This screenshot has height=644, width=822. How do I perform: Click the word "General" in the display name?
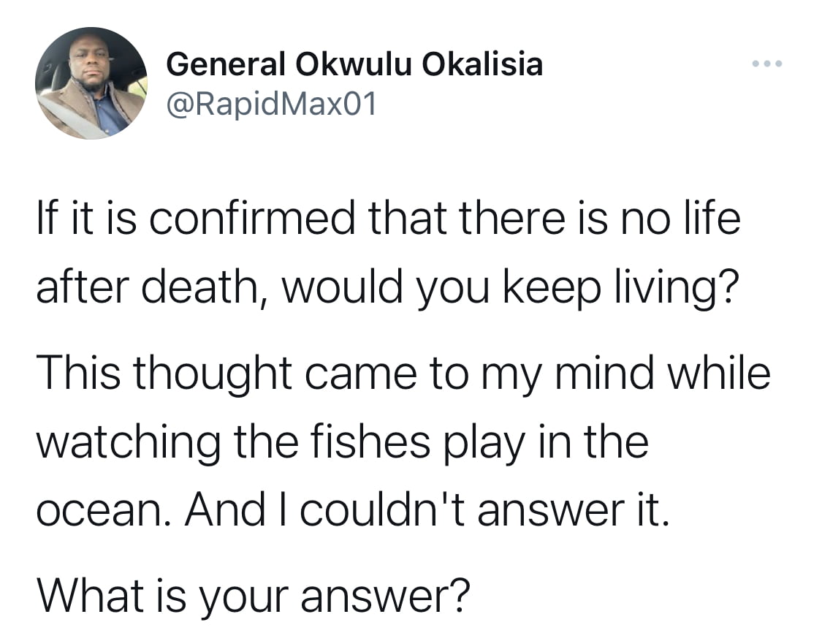coord(226,64)
